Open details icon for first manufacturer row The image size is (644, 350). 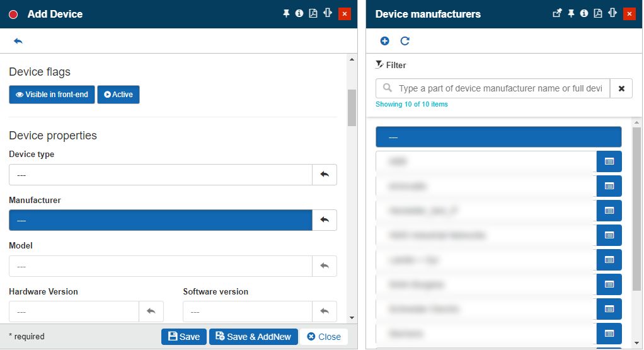pyautogui.click(x=609, y=161)
